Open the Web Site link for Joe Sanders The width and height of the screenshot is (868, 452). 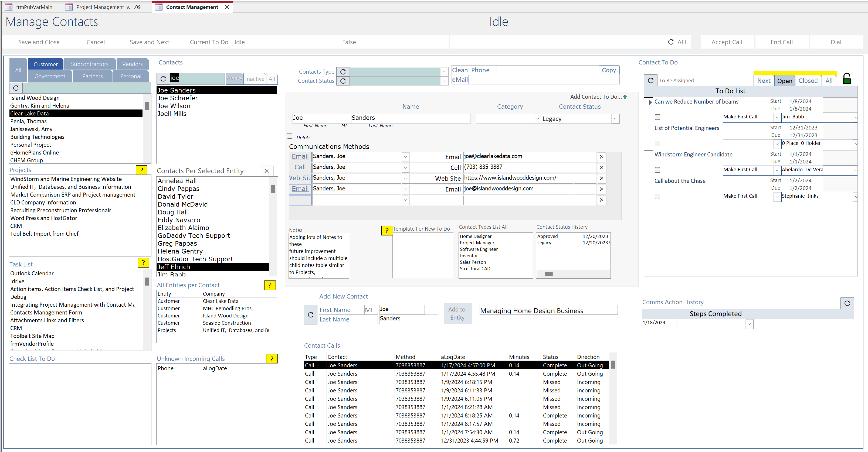pyautogui.click(x=300, y=178)
